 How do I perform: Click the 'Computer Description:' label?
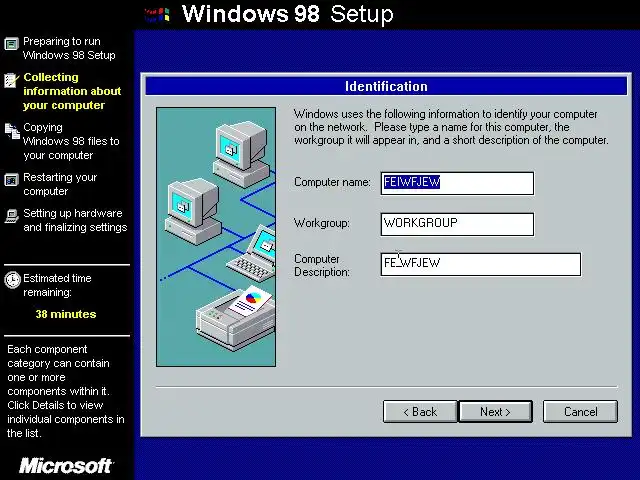coord(322,265)
